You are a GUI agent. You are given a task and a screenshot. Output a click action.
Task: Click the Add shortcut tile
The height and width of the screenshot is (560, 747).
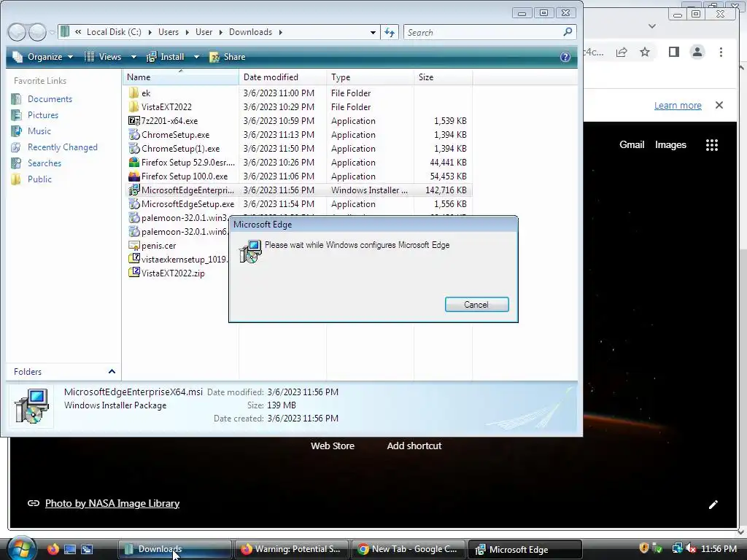414,446
